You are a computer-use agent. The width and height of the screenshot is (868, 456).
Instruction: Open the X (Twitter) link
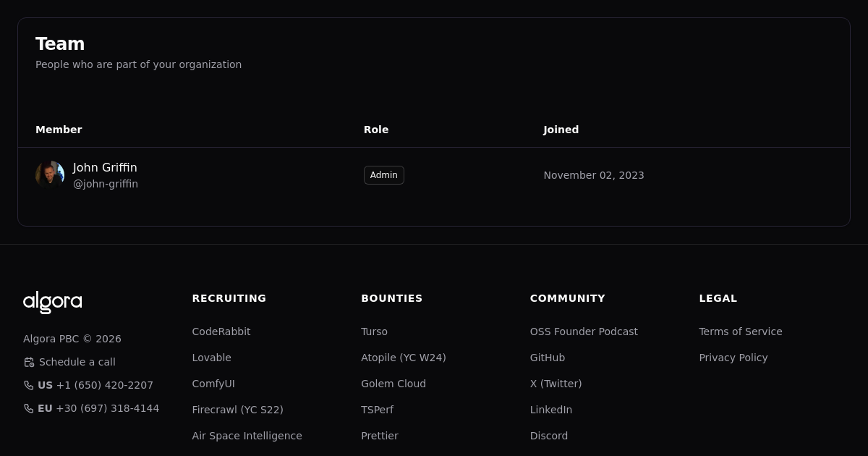click(x=556, y=384)
